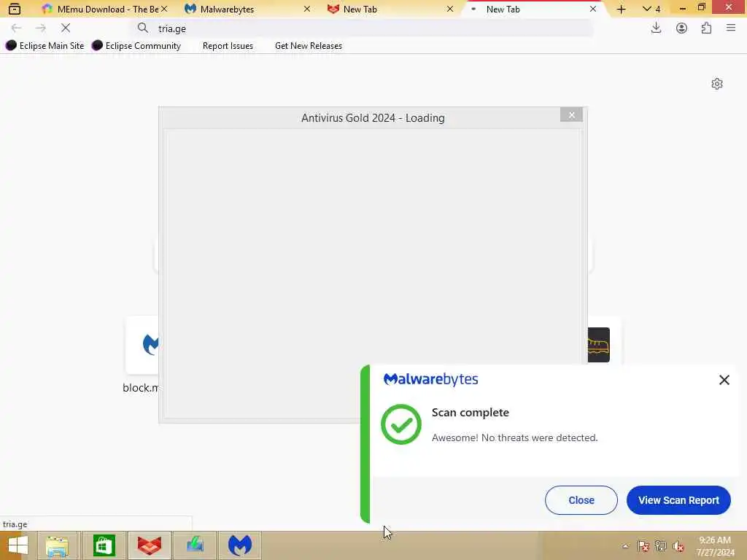Open the browser hamburger menu

731,28
